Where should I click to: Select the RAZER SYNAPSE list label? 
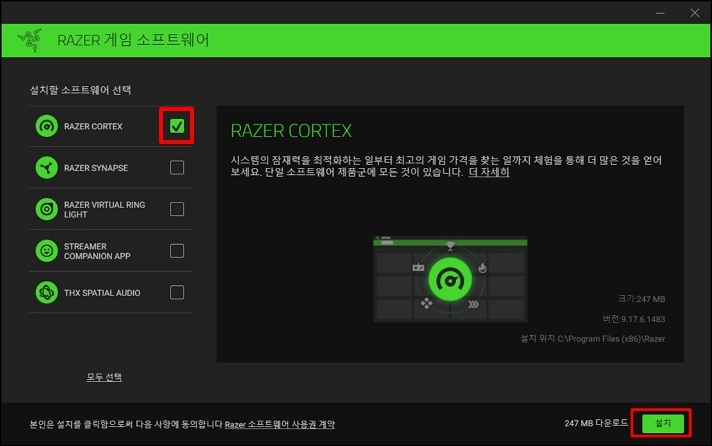96,168
